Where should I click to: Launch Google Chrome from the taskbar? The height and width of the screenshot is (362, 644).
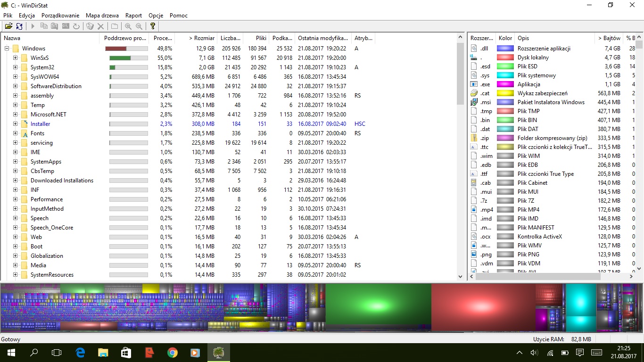click(x=172, y=352)
